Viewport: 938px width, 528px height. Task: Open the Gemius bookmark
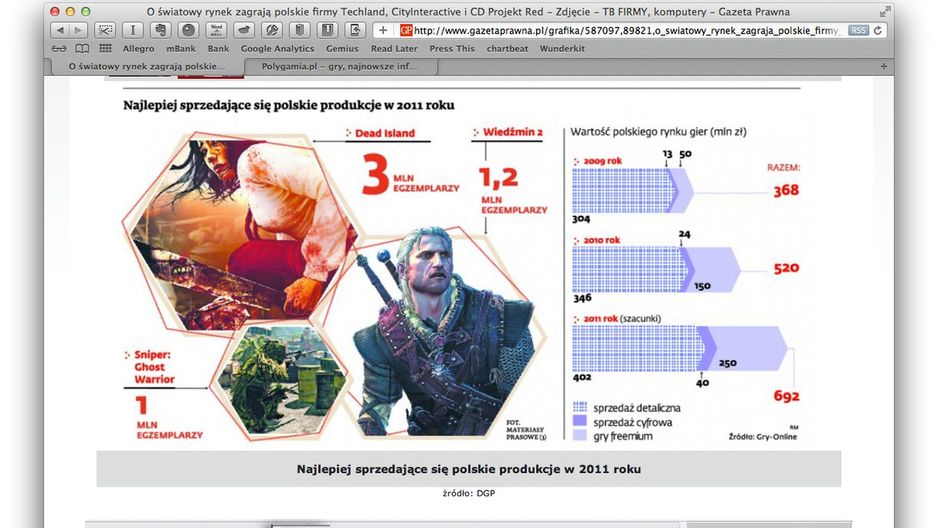pos(342,48)
